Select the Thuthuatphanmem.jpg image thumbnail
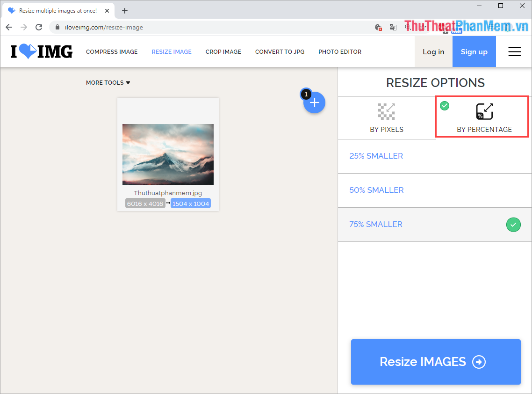The image size is (532, 394). [x=168, y=154]
